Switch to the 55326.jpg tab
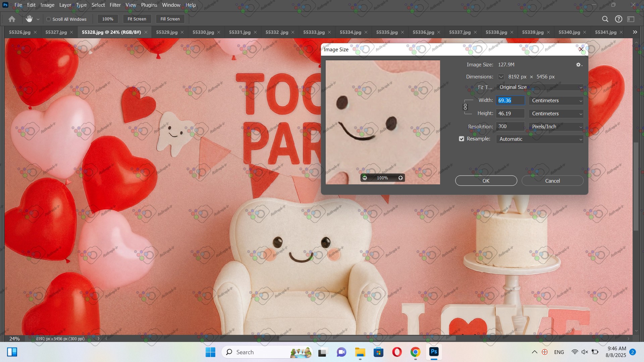 click(x=19, y=32)
